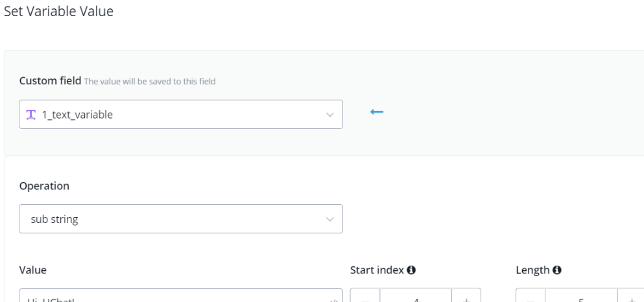This screenshot has height=302, width=644.
Task: Click the Start index label text
Action: (x=377, y=270)
